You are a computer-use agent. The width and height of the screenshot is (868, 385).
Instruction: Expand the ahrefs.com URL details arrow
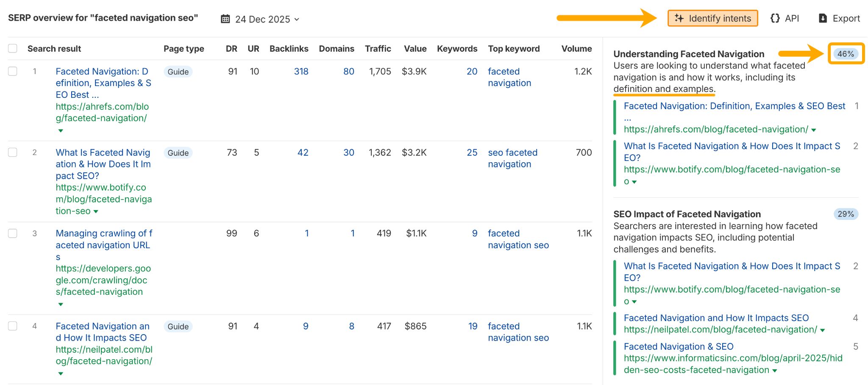[x=61, y=131]
